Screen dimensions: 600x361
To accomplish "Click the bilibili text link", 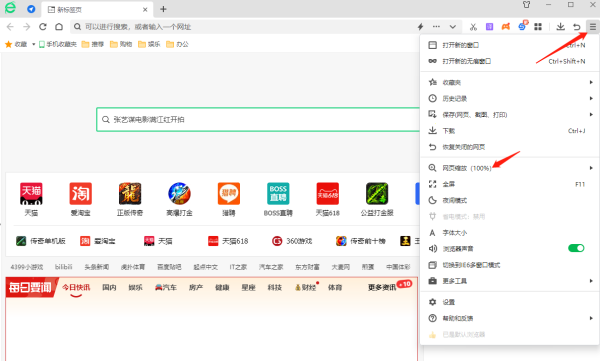I will (x=63, y=267).
